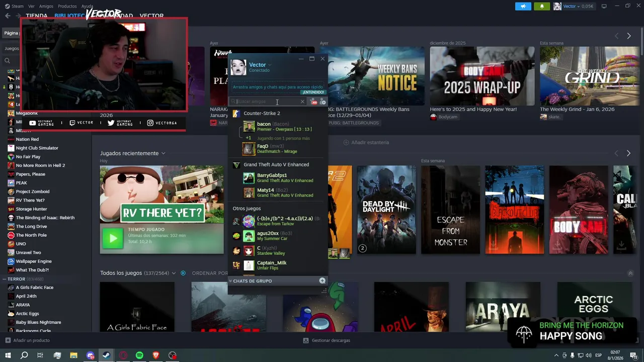This screenshot has height=362, width=644.
Task: Dismiss tip with ¡ENTENDIDO! button
Action: coord(313,93)
